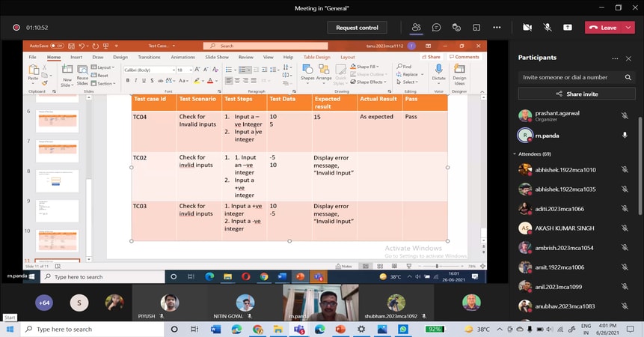This screenshot has width=644, height=337.
Task: Unmute the microphone in meeting toolbar
Action: pos(548,28)
